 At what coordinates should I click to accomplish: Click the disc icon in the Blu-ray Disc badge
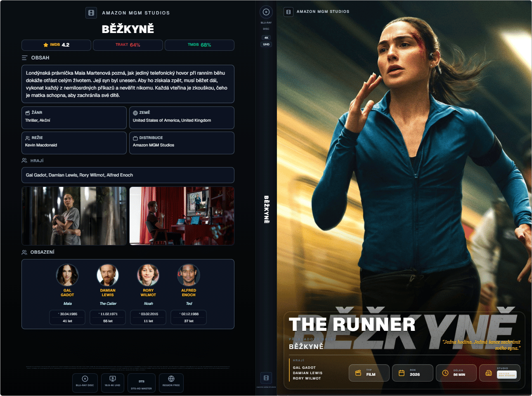(x=85, y=379)
